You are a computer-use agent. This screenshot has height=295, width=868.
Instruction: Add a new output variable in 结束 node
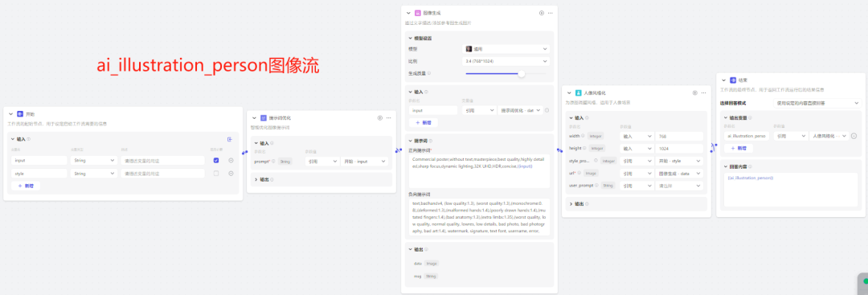(x=739, y=149)
